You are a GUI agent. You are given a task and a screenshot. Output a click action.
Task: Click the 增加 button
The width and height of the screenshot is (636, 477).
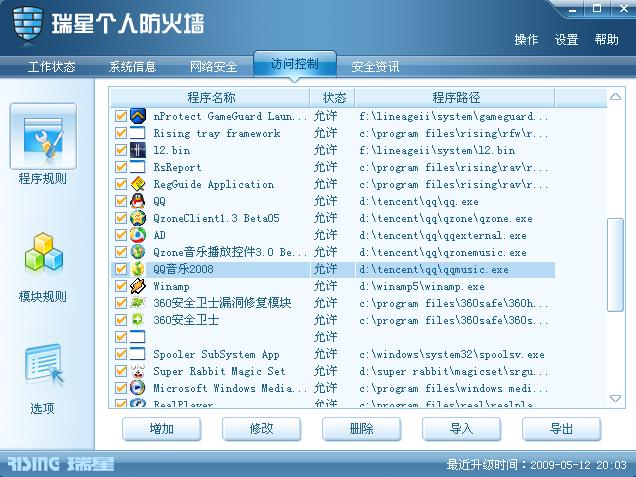[x=161, y=429]
